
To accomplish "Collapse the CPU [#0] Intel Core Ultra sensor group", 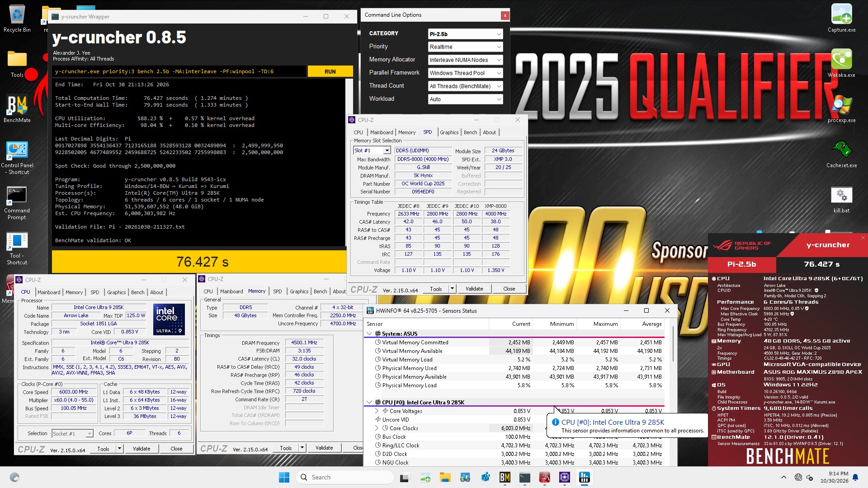I will tap(369, 402).
